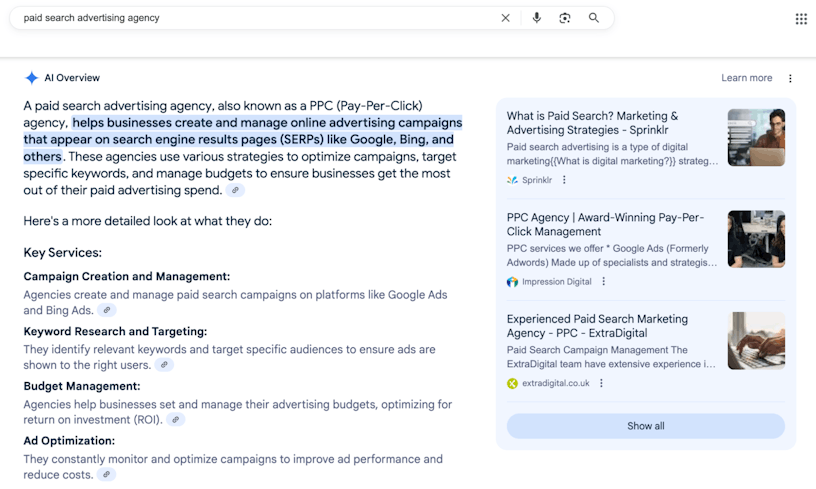Open AI Overview more options menu

point(790,78)
